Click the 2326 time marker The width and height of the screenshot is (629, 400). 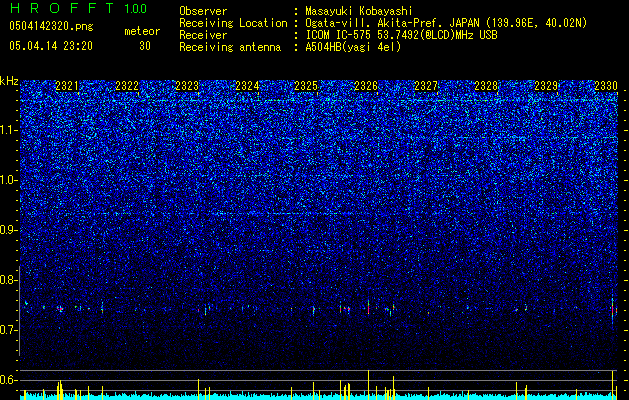[x=366, y=86]
